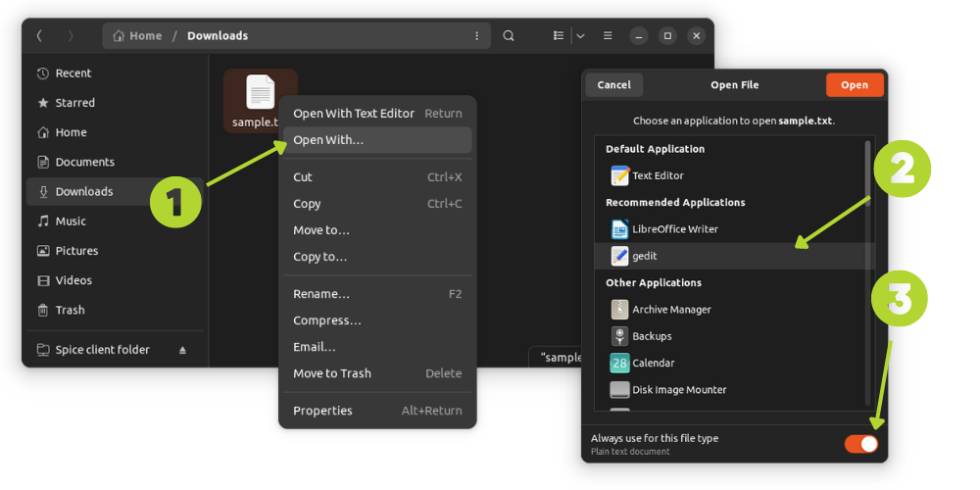The width and height of the screenshot is (980, 490).
Task: Open the hamburger main menu
Action: pos(608,35)
